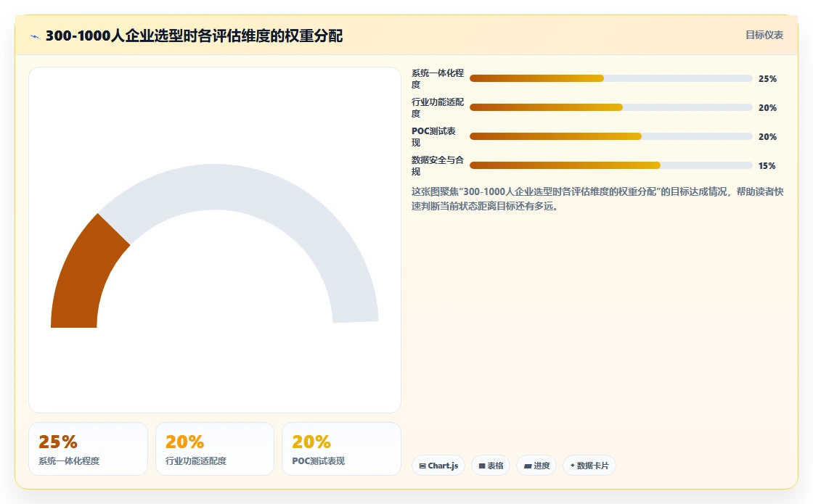Click the 20% value beside POC测试表现 bar
This screenshot has width=813, height=504.
point(767,137)
